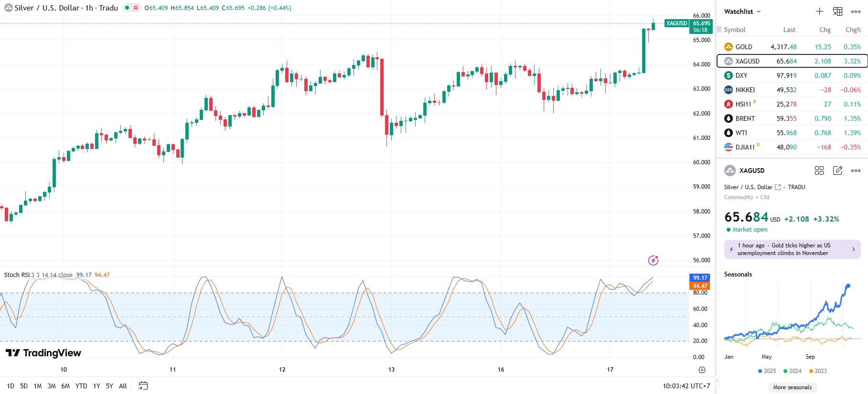Select the YTD time range
Viewport: 868px width, 394px height.
pyautogui.click(x=81, y=386)
